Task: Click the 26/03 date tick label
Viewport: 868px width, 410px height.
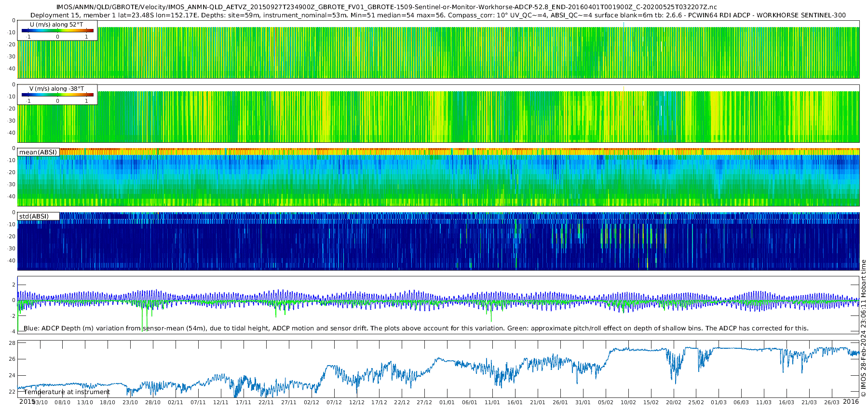Action: 832,402
